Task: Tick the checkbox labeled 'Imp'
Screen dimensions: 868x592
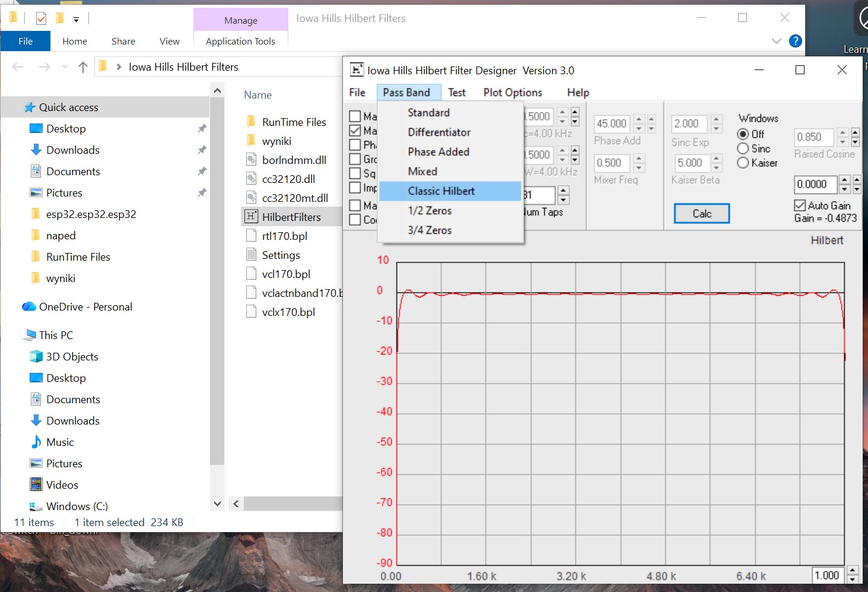Action: coord(355,188)
